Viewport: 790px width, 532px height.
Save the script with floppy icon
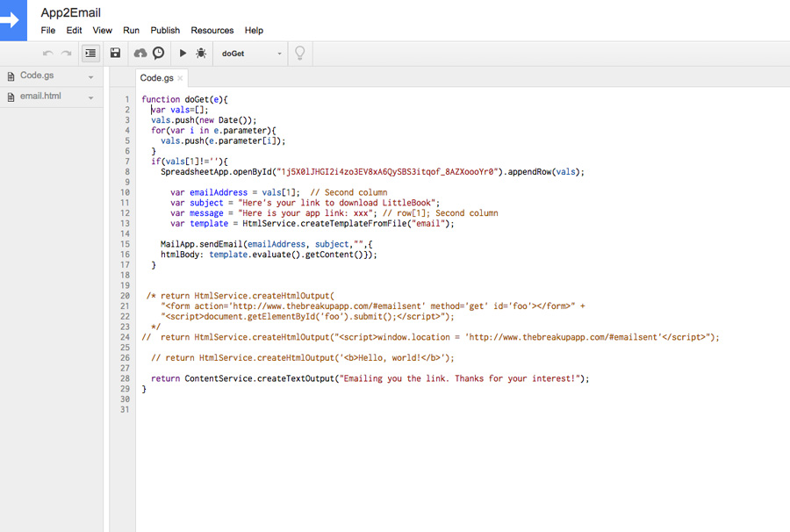pyautogui.click(x=115, y=53)
